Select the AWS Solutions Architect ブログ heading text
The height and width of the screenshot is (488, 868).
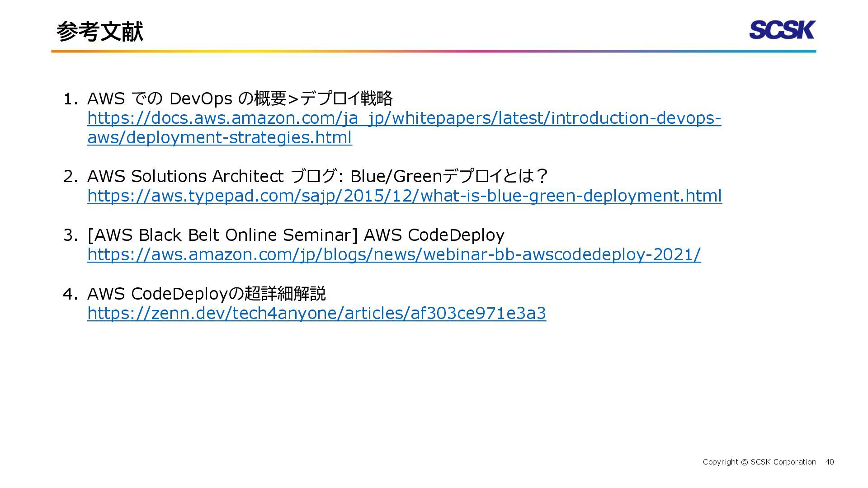(x=317, y=176)
